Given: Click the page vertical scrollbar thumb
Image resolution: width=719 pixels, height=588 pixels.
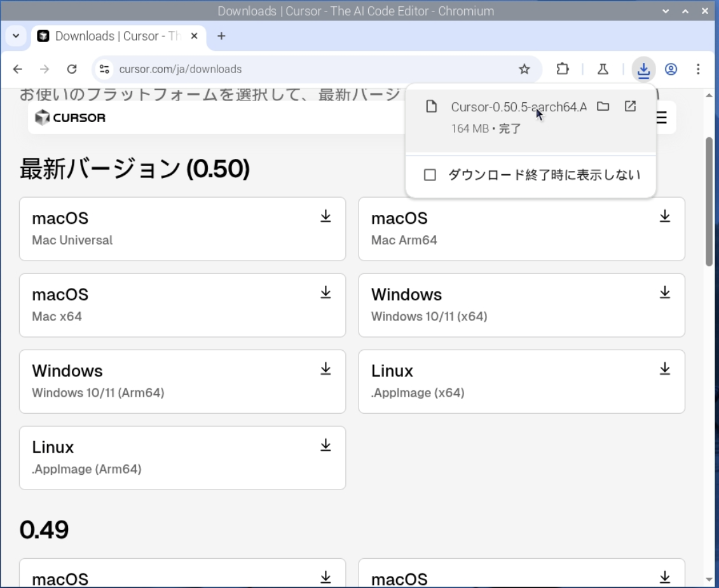Looking at the screenshot, I should 709,201.
